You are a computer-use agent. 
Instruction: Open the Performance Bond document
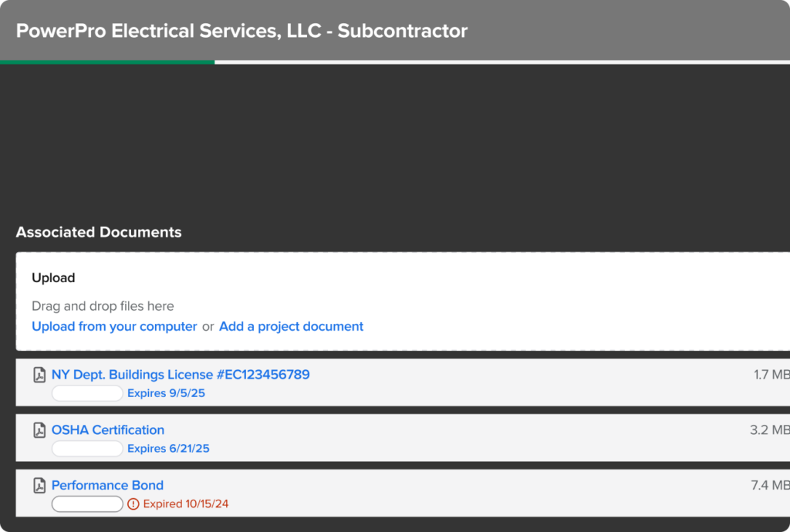coord(107,485)
